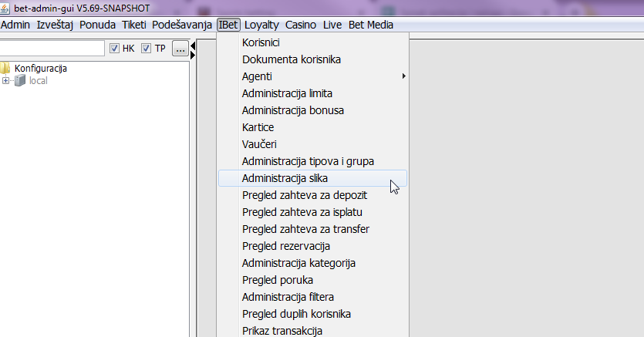Select the Kartice menu entry
This screenshot has width=644, height=337.
pos(312,127)
